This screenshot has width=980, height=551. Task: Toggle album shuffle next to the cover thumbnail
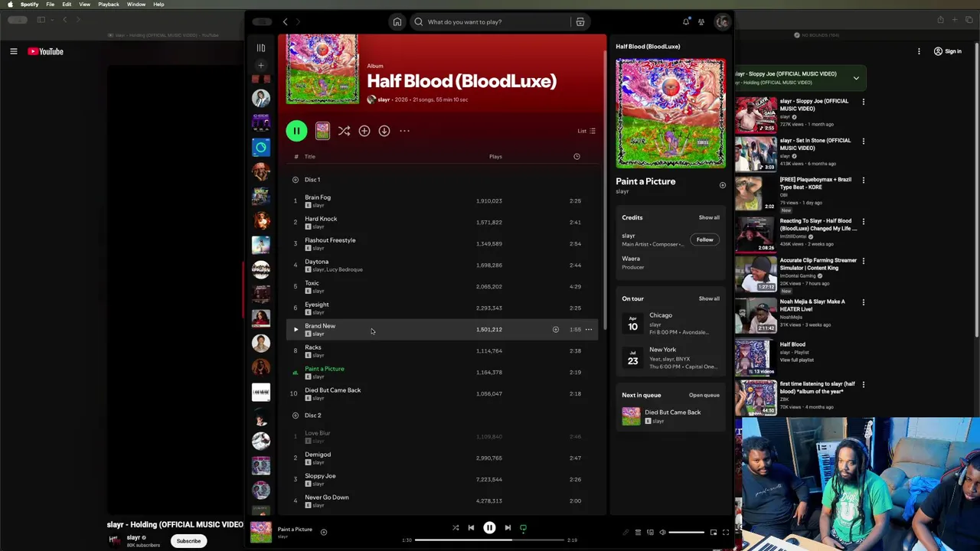point(344,131)
